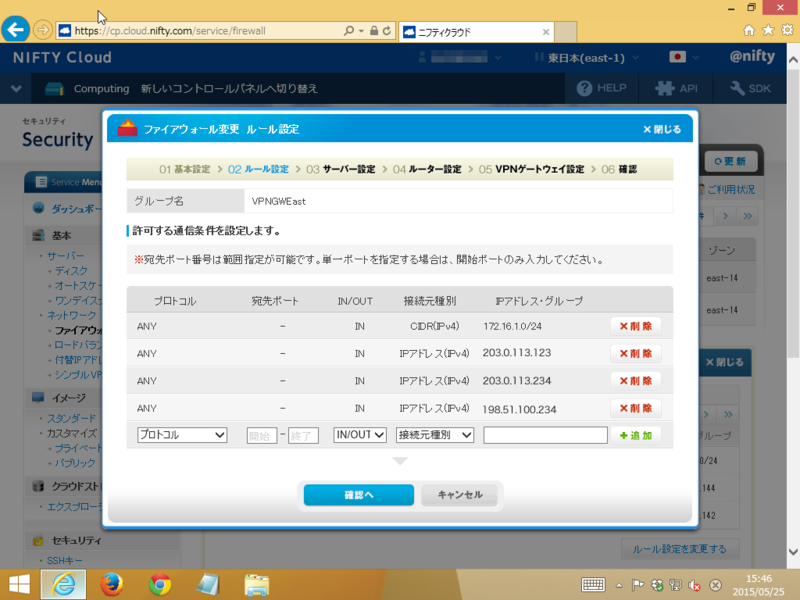Open the on-screen keyboard tray icon
800x600 pixels.
coord(592,584)
